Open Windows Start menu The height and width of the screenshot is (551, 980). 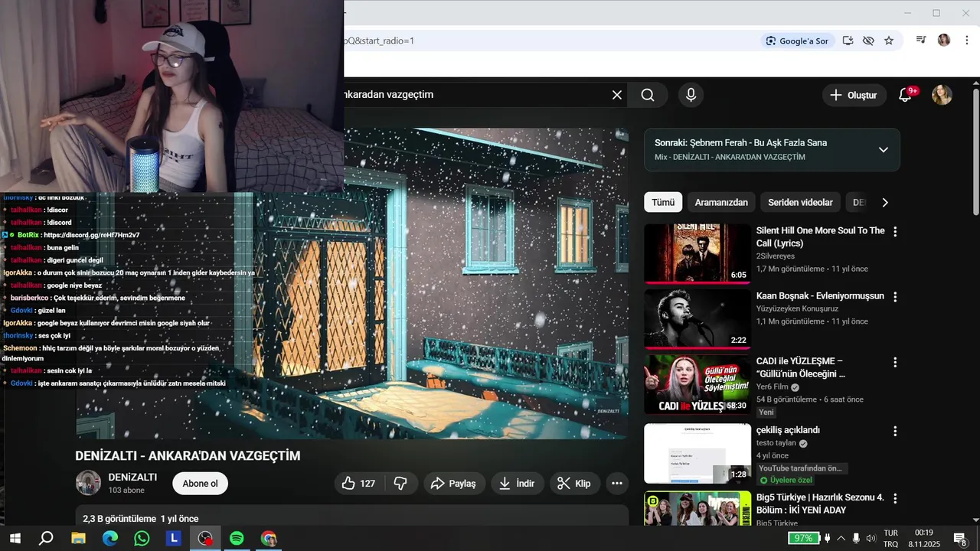tap(15, 538)
